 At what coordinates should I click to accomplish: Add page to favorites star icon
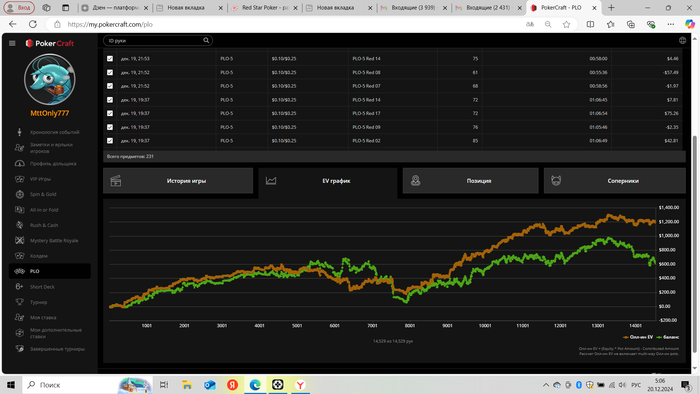click(566, 25)
